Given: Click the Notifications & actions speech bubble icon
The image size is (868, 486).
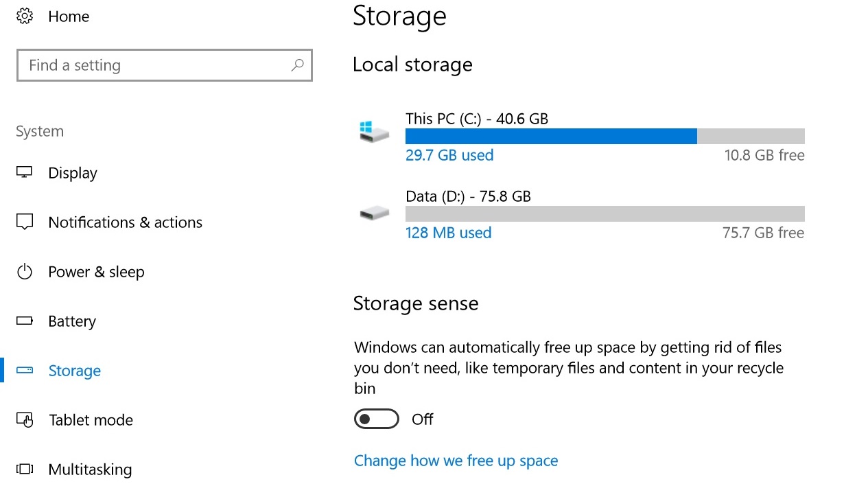Looking at the screenshot, I should coord(25,222).
